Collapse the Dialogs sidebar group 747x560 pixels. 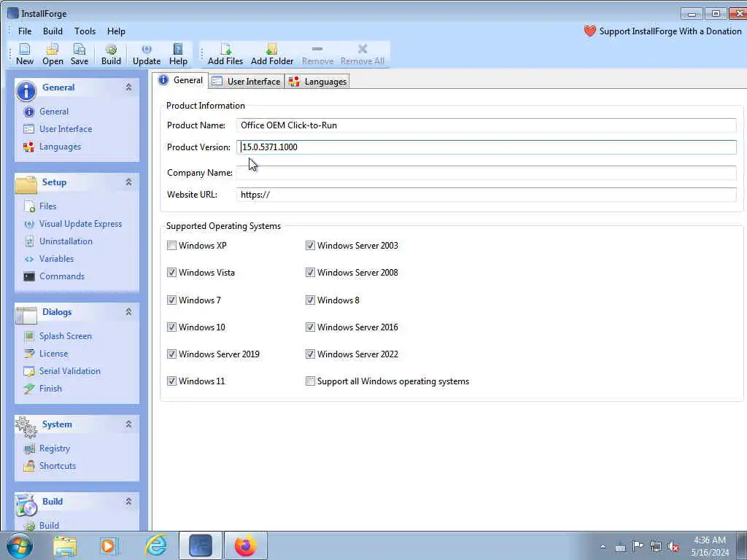(128, 311)
